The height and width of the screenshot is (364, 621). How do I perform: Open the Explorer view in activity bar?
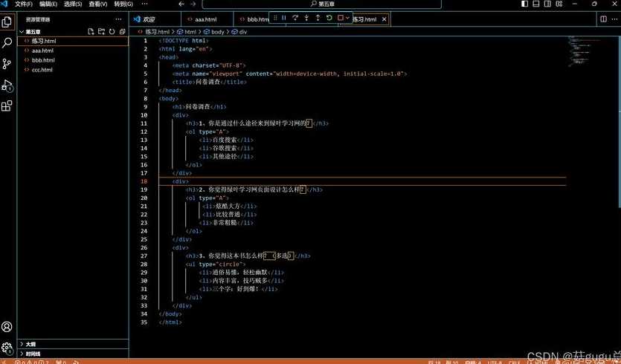pos(7,22)
